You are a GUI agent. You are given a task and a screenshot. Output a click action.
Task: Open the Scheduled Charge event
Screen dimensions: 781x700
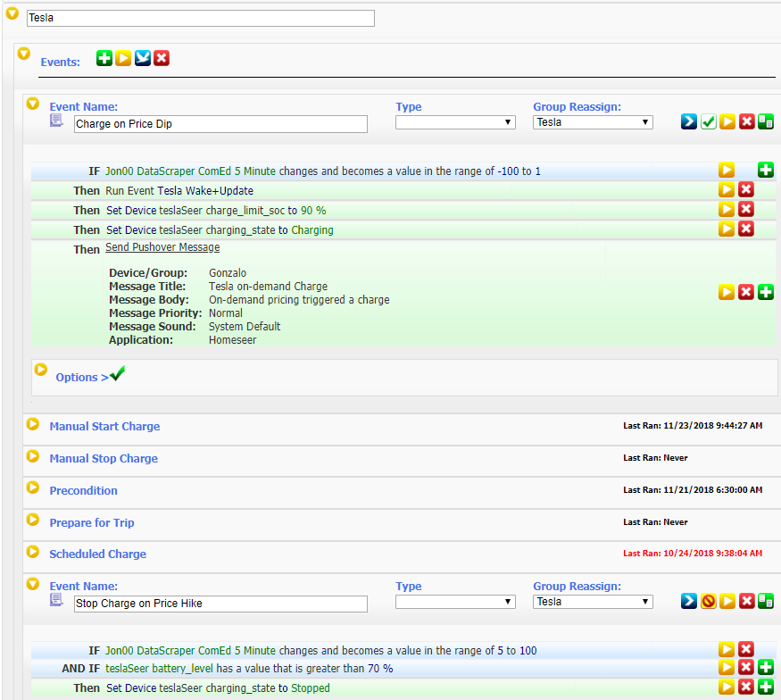pyautogui.click(x=97, y=554)
